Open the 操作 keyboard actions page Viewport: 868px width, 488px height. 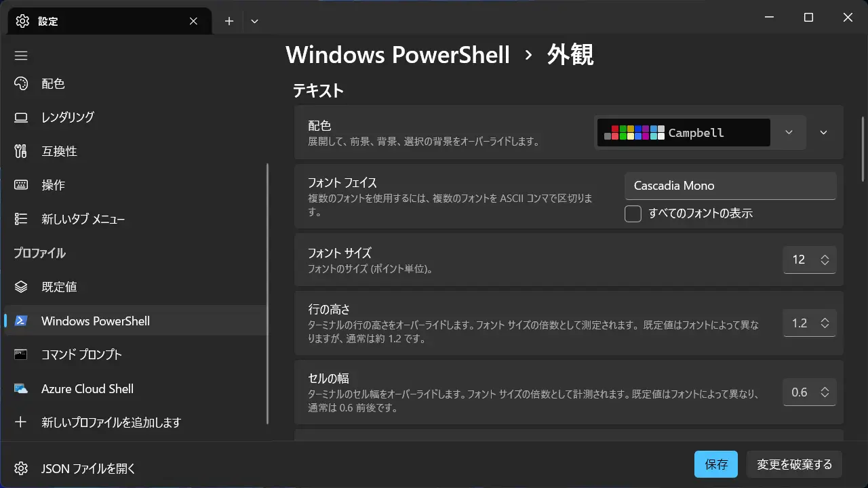53,185
